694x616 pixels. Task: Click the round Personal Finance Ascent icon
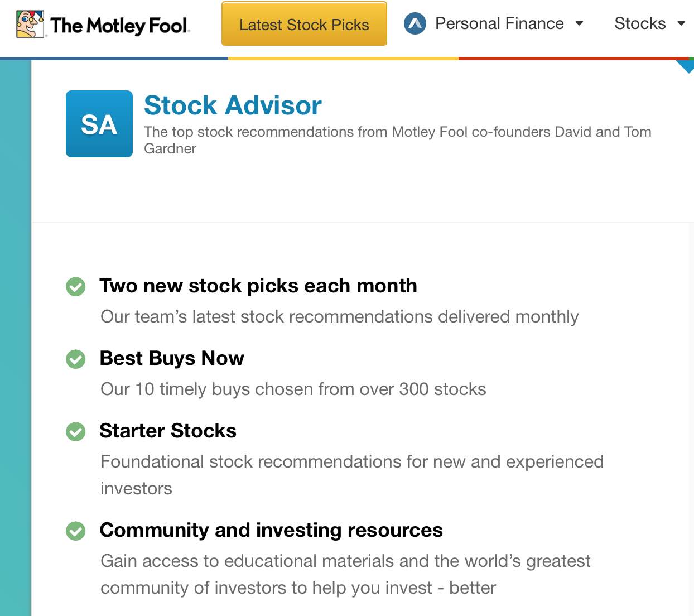(415, 23)
